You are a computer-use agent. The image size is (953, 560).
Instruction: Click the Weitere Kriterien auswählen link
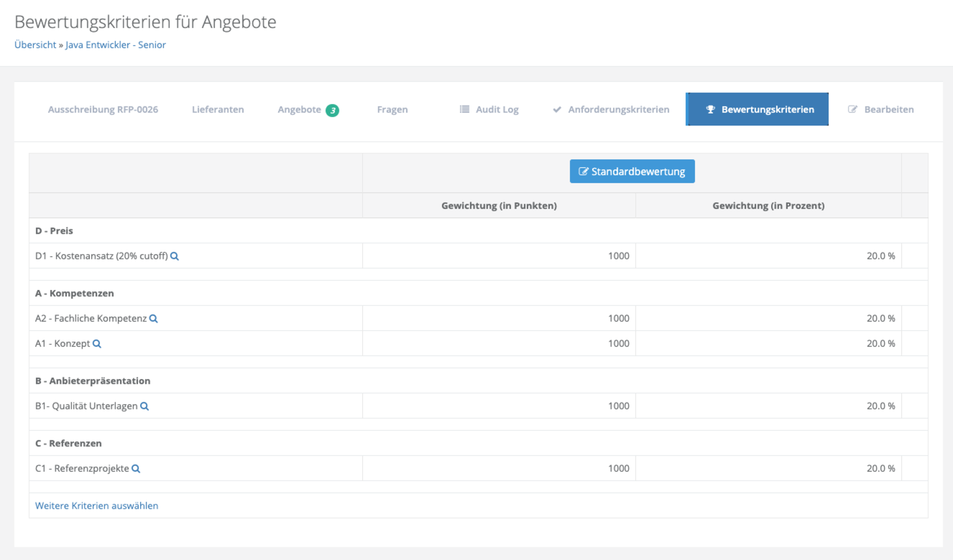(96, 506)
